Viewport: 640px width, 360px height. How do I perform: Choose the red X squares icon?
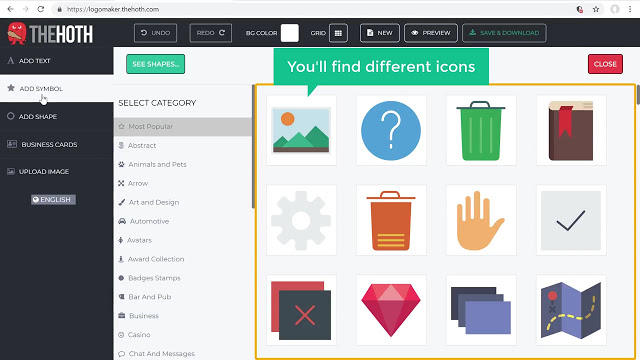[x=301, y=310]
